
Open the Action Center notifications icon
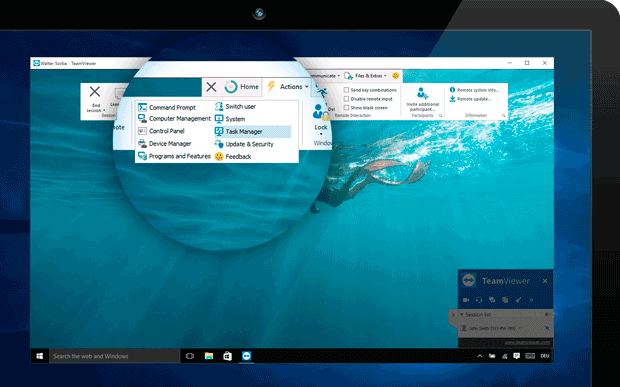(x=516, y=356)
